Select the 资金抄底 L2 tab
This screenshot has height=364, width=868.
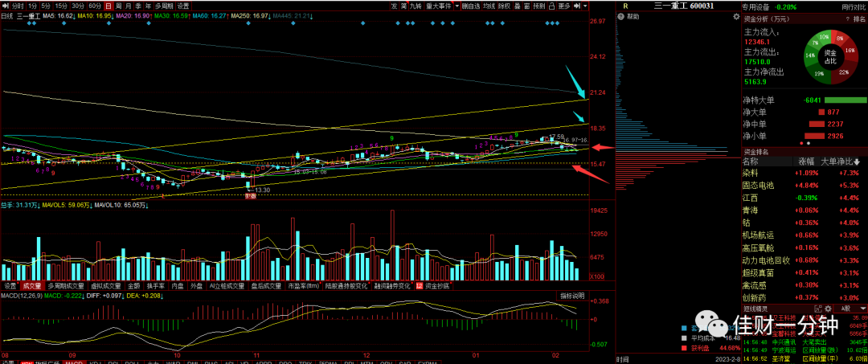tap(435, 287)
